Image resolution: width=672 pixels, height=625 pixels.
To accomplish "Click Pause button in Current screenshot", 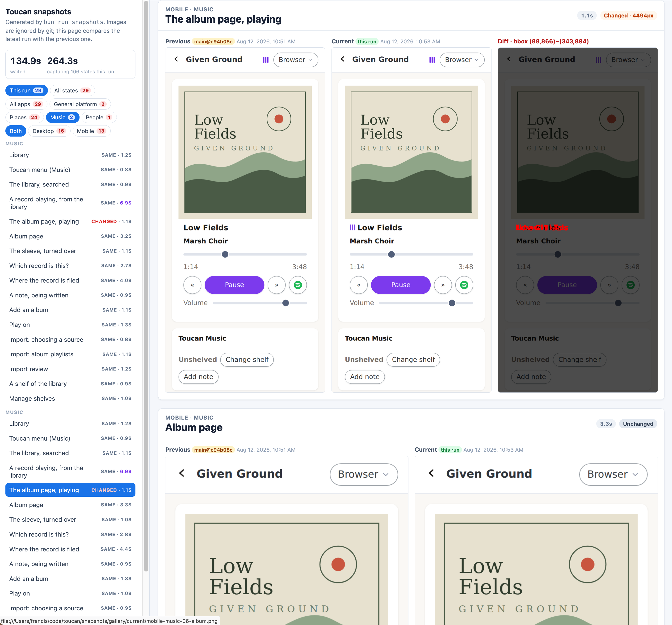I will [x=401, y=285].
